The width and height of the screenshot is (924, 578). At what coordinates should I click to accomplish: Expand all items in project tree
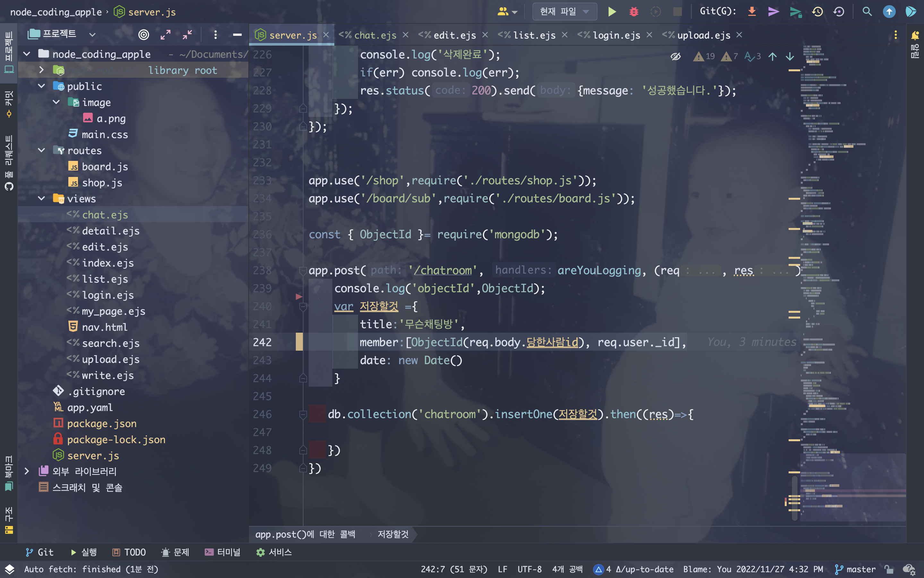(165, 35)
